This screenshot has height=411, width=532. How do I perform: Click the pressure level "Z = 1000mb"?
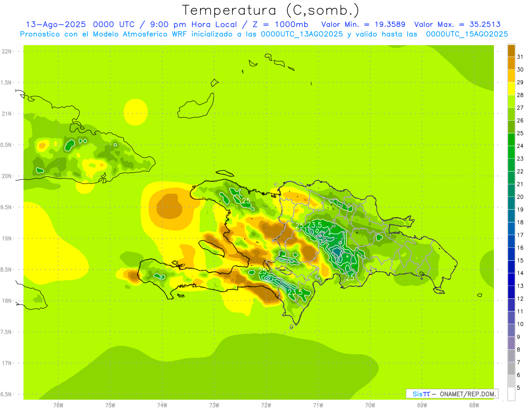point(279,24)
